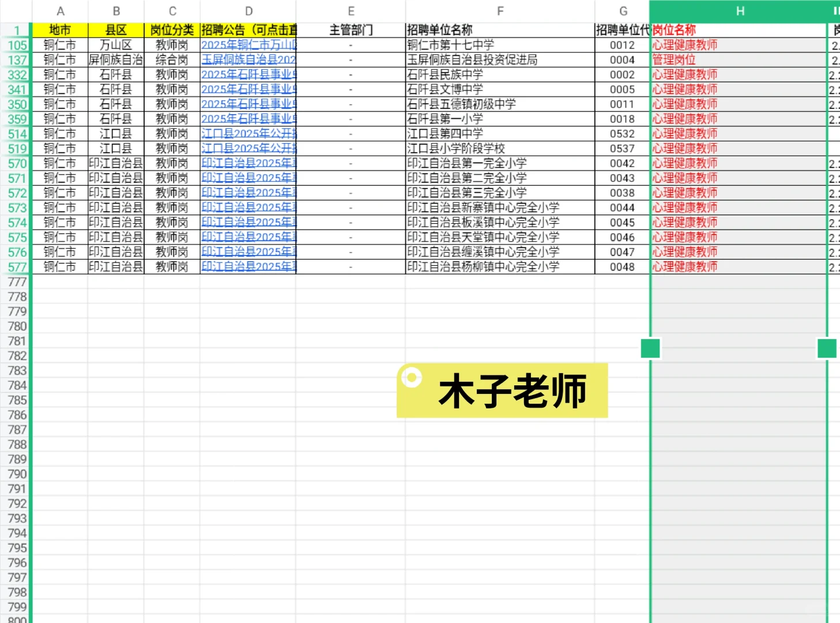Select cell 石阡县第一小学

pyautogui.click(x=500, y=119)
